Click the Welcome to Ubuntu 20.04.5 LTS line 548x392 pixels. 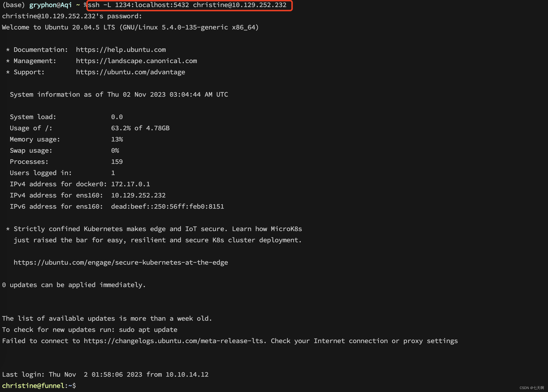pyautogui.click(x=130, y=27)
